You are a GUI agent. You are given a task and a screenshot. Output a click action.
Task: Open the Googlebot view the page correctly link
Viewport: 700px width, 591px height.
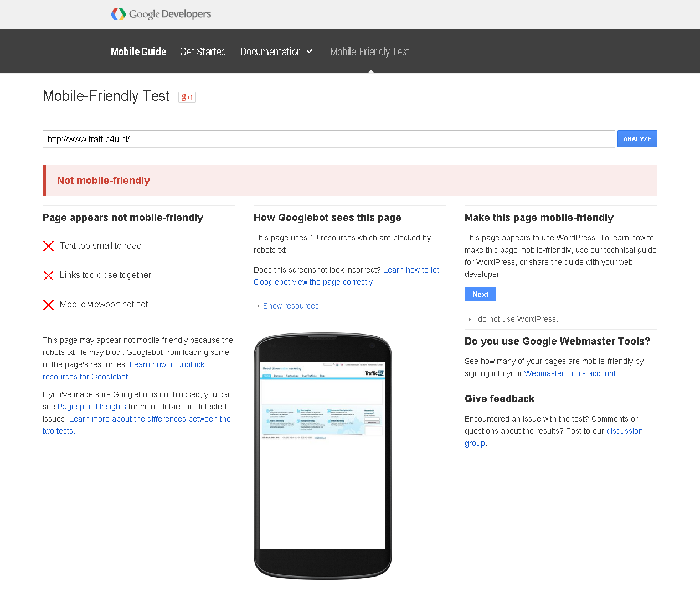click(346, 276)
